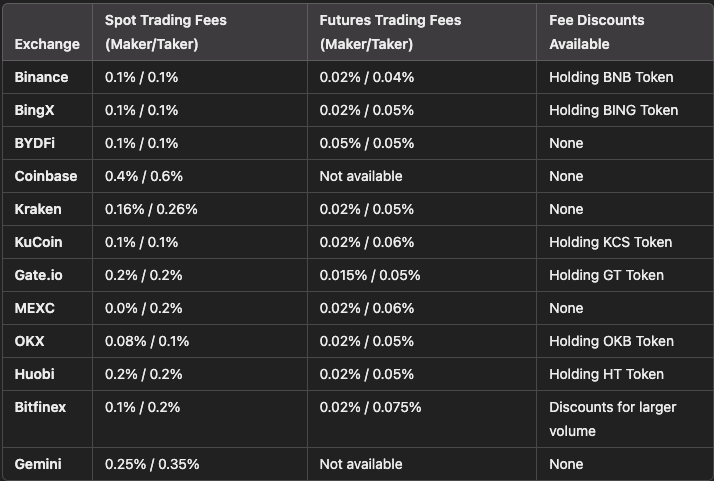Click the Holding BNB Token cell
Image resolution: width=714 pixels, height=481 pixels.
pos(611,77)
